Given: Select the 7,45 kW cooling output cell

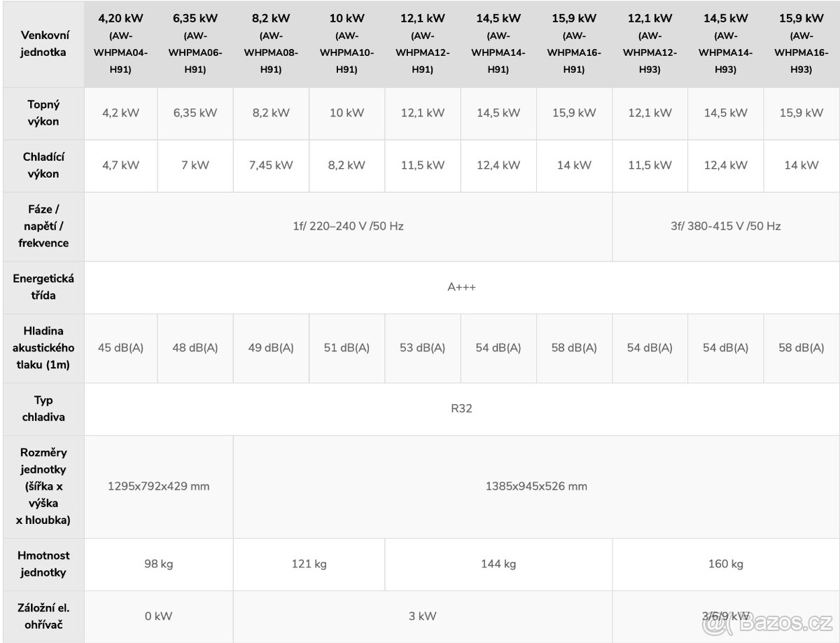Looking at the screenshot, I should pos(271,165).
